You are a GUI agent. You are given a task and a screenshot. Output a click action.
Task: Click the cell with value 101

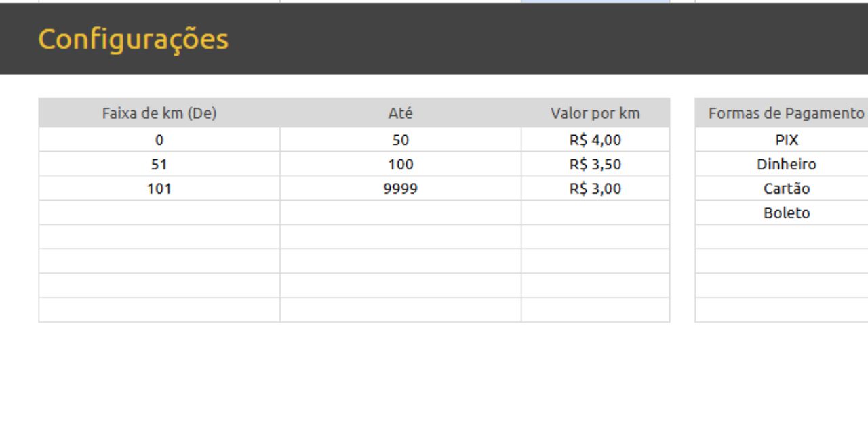point(159,189)
